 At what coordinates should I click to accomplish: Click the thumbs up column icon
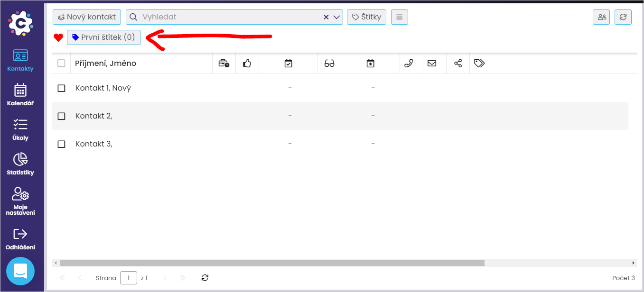[247, 63]
